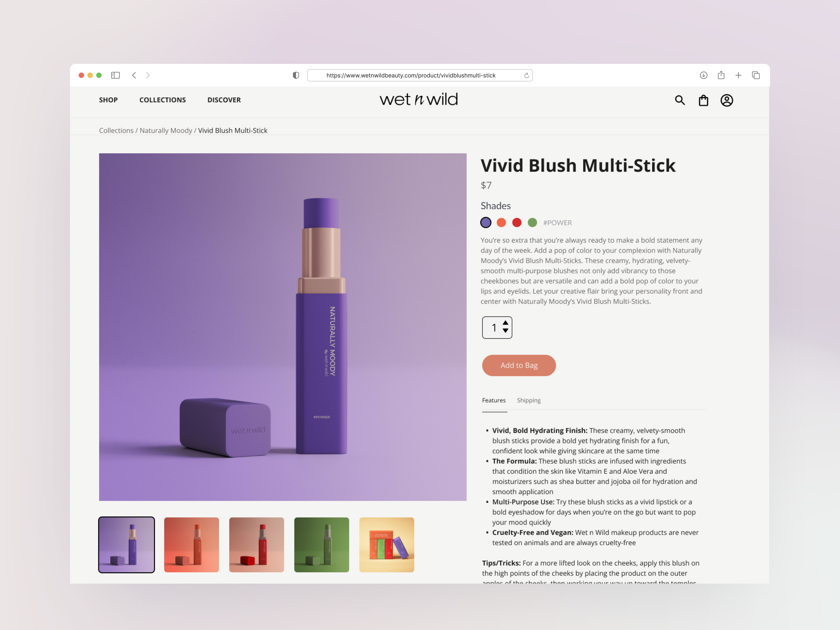Open the browser downloads icon
The height and width of the screenshot is (630, 840).
point(703,75)
